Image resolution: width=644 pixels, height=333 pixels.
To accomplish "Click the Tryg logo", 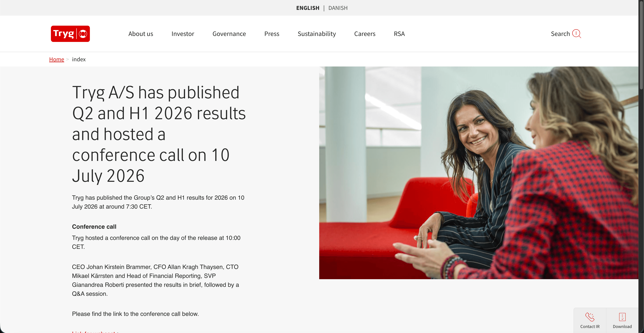I will 70,34.
